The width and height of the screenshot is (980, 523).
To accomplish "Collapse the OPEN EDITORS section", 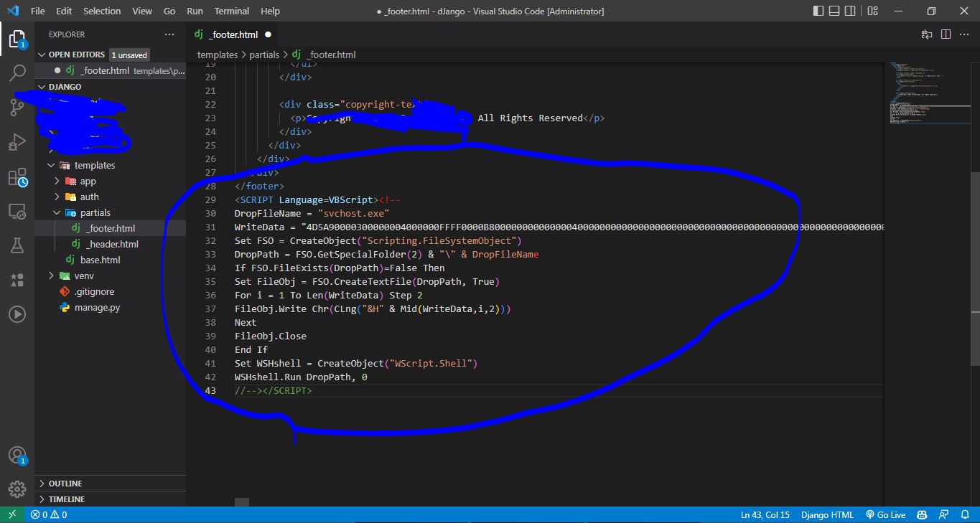I will 110,55.
